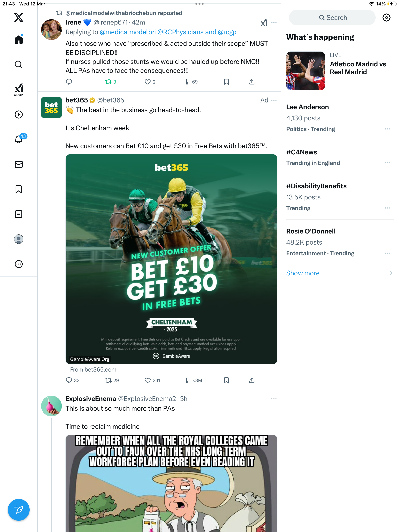Go to the Home tab
This screenshot has height=532, width=399.
click(19, 39)
